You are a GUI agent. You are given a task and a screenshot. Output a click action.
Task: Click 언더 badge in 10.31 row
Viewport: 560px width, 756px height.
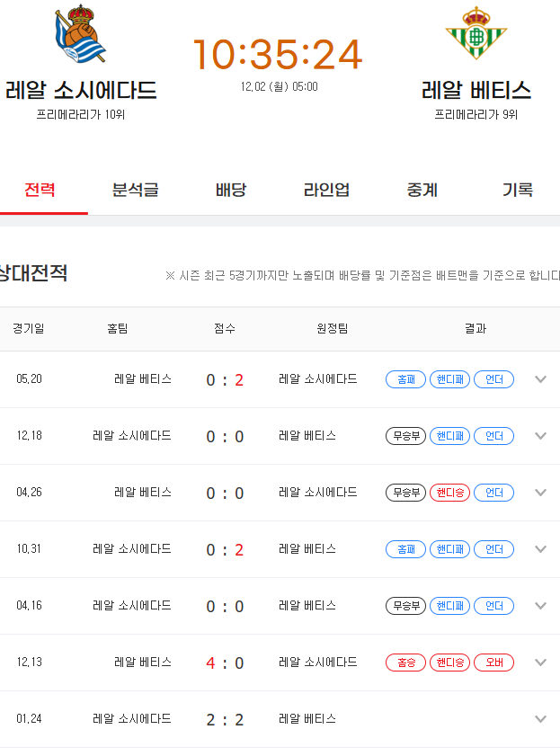click(494, 549)
